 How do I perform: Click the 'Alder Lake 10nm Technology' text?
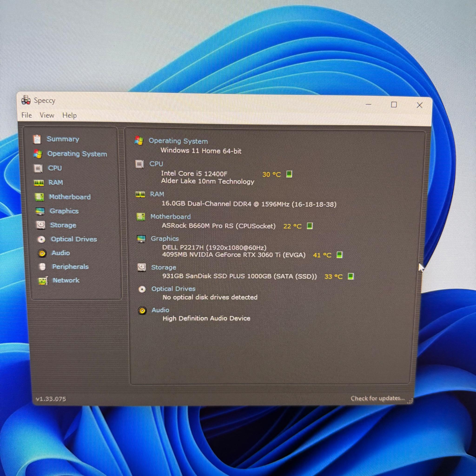208,182
